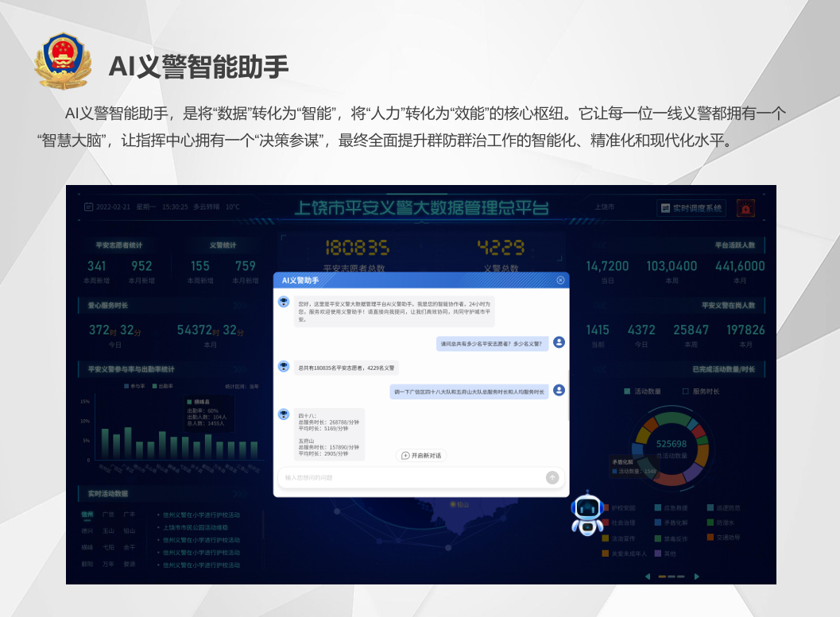
Task: Close the AI义警助手 chat dialog
Action: 560,280
